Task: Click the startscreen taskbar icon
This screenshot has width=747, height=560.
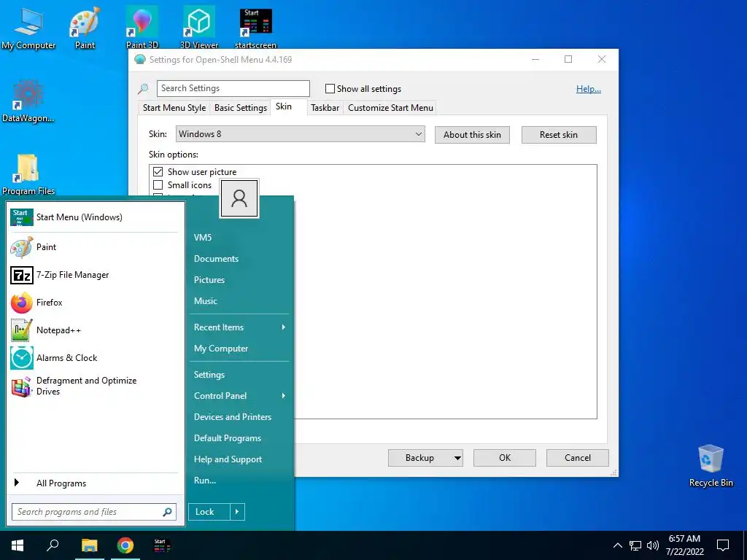Action: pos(162,545)
